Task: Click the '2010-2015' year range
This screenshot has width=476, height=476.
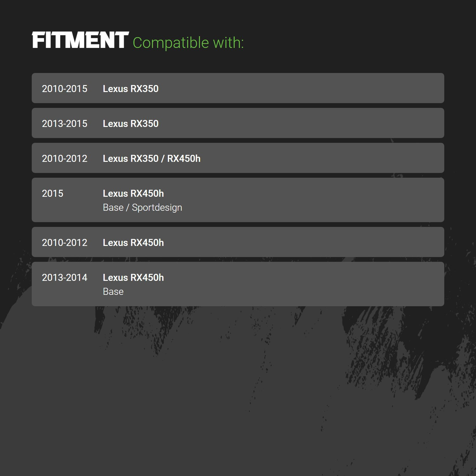Action: coord(64,89)
